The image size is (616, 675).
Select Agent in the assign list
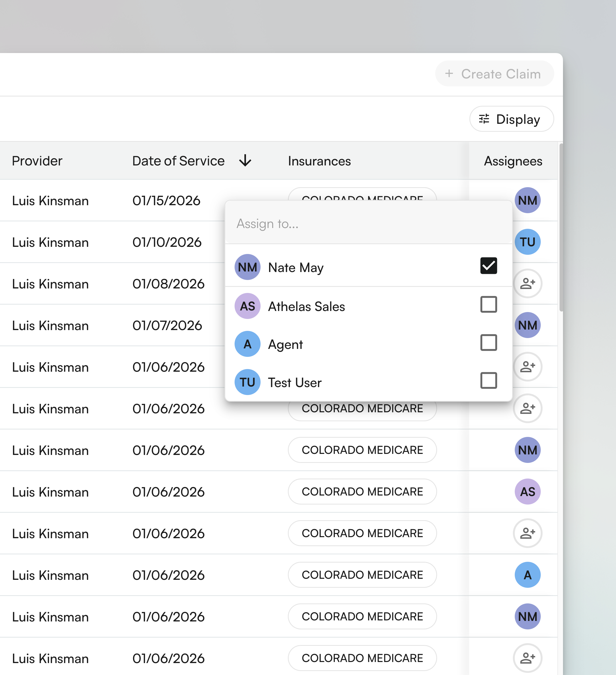click(x=285, y=345)
